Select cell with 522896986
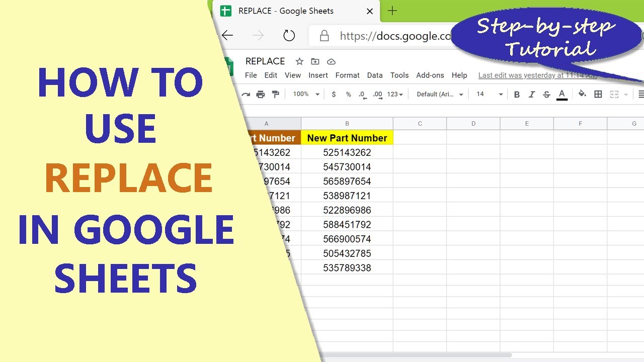This screenshot has height=362, width=644. 347,210
